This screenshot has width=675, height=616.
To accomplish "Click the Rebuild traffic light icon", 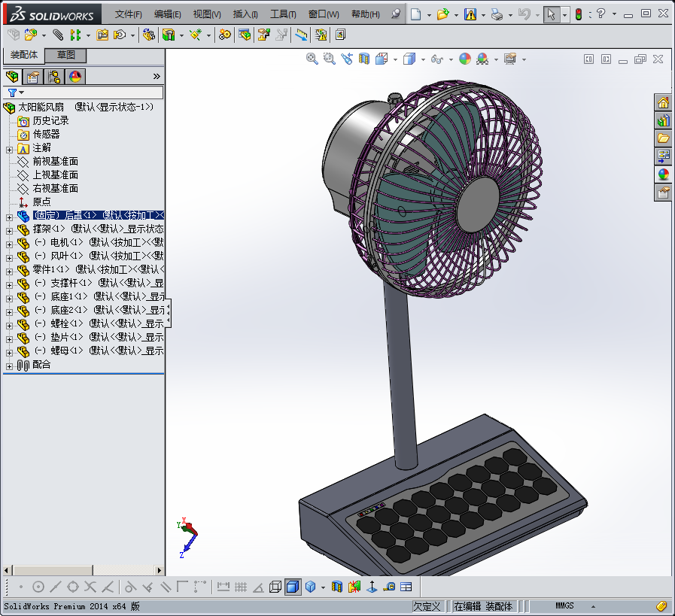I will [x=579, y=14].
